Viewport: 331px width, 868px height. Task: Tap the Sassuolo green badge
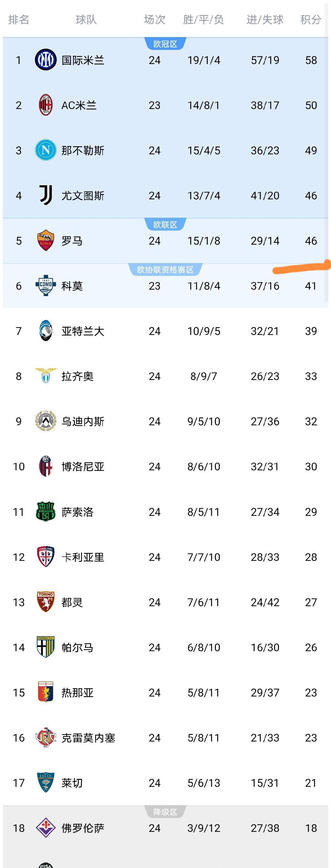click(46, 512)
